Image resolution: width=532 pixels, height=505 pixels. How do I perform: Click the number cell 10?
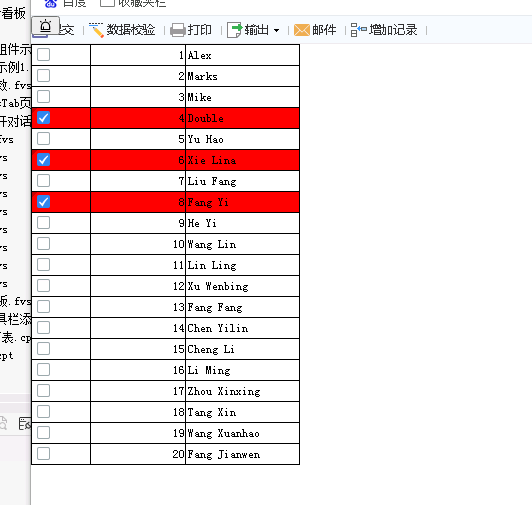click(138, 244)
